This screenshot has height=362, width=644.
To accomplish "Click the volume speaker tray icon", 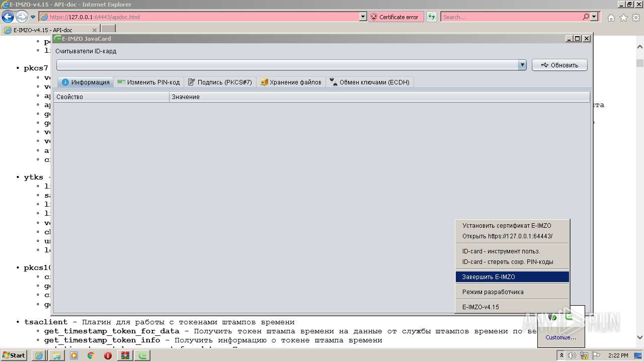I will tap(572, 355).
